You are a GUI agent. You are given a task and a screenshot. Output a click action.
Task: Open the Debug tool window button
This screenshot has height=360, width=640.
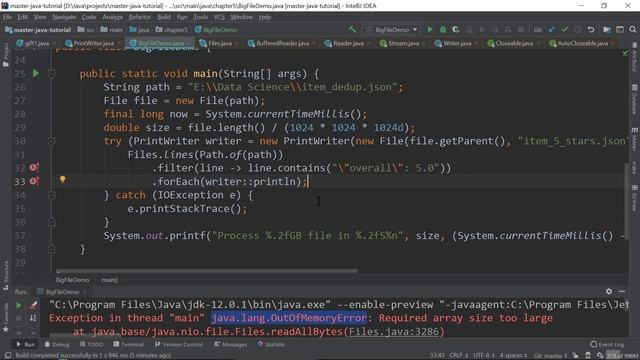click(x=57, y=344)
